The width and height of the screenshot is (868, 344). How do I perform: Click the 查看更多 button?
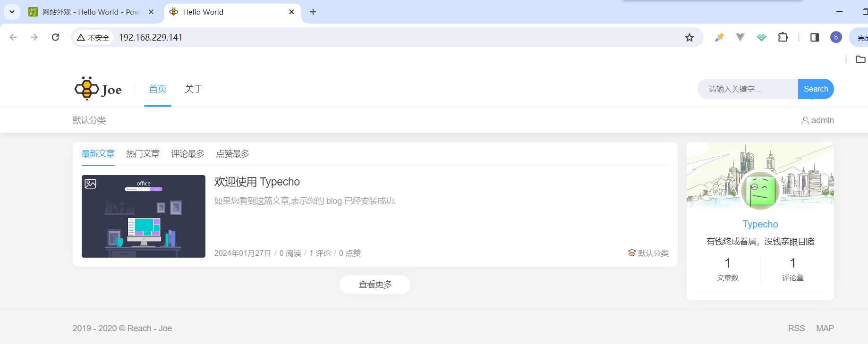click(375, 285)
